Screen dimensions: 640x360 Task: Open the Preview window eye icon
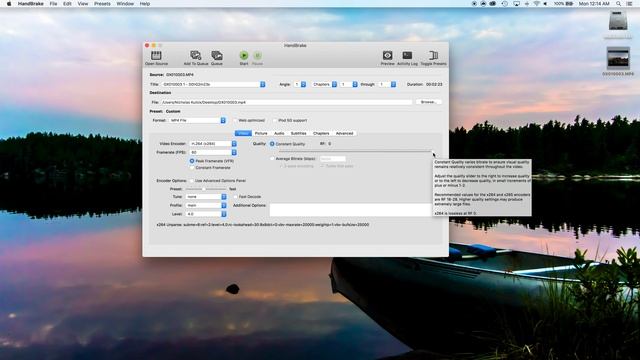(387, 55)
